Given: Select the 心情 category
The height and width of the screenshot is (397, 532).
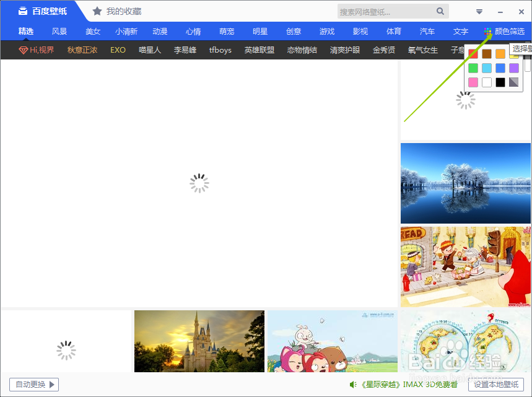Looking at the screenshot, I should coord(193,32).
